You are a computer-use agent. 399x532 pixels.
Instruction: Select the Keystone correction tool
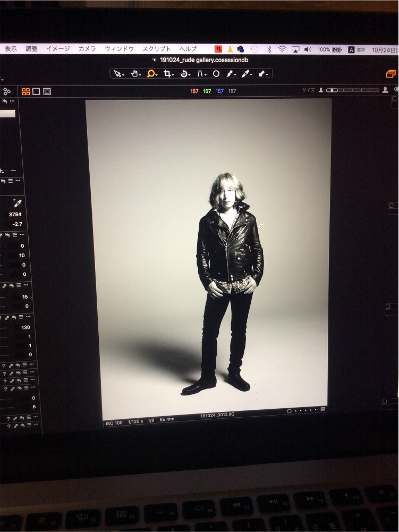point(200,74)
